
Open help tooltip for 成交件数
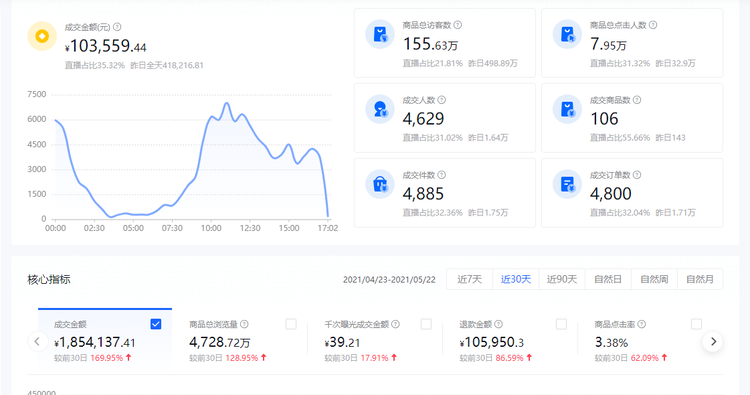[441, 175]
